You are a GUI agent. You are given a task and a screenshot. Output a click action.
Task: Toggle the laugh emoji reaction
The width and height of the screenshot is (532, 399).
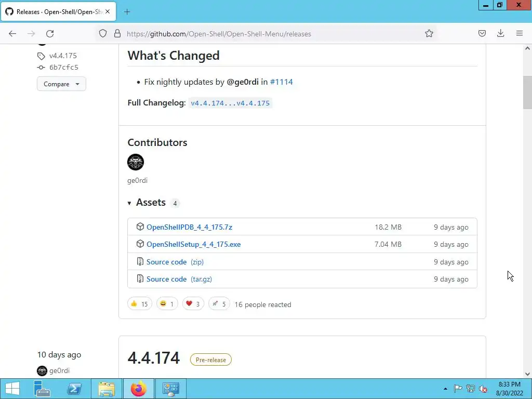click(x=167, y=303)
